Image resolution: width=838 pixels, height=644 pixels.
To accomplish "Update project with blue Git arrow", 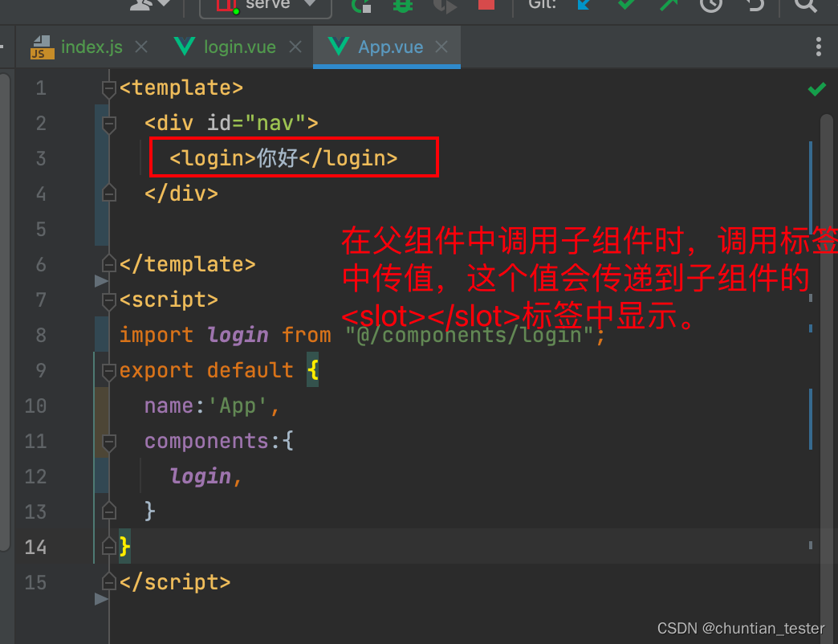I will tap(584, 5).
